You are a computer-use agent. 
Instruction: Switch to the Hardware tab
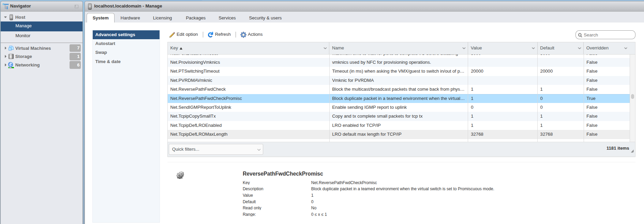tap(130, 18)
